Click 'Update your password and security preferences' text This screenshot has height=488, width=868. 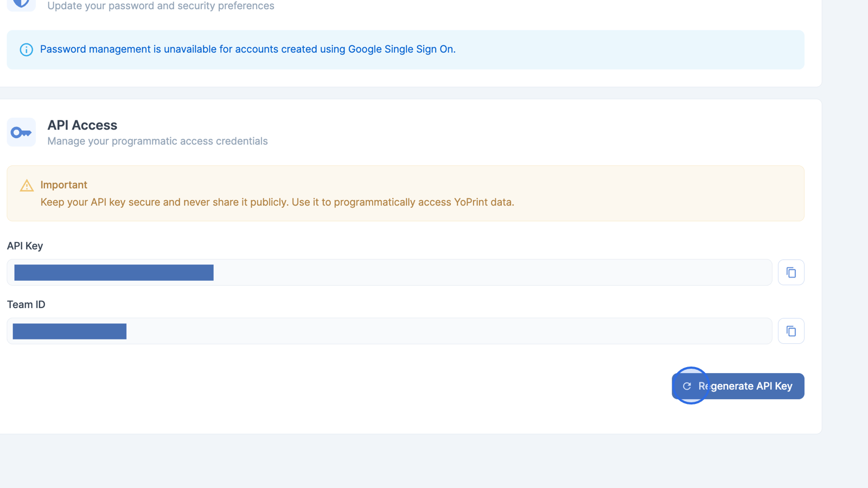(x=161, y=6)
